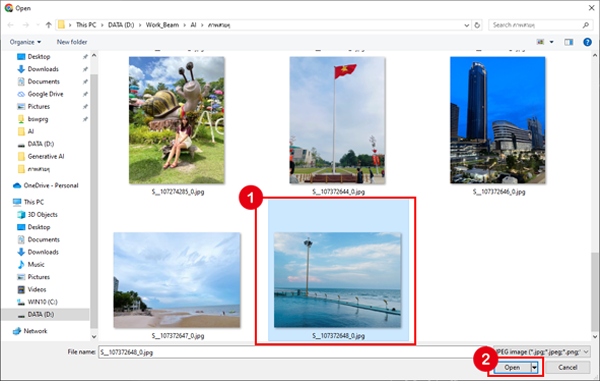Open 3D Objects under This PC
This screenshot has height=381, width=600.
click(x=42, y=214)
